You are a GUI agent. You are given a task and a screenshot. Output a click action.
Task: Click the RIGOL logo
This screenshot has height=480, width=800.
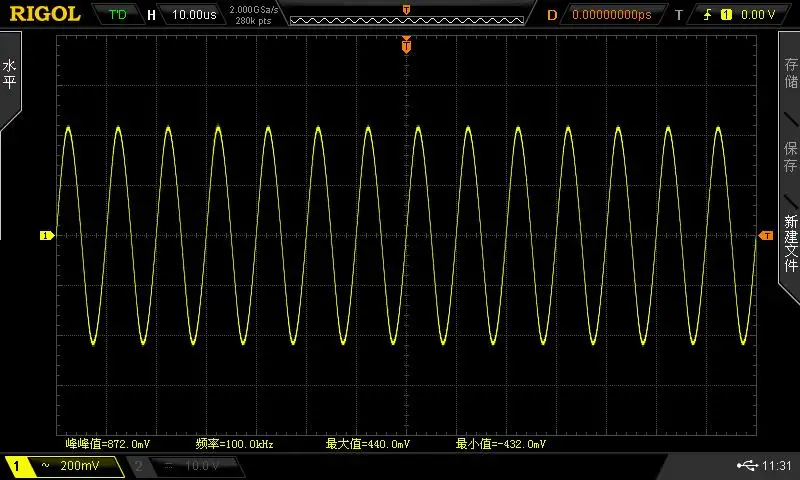(45, 14)
